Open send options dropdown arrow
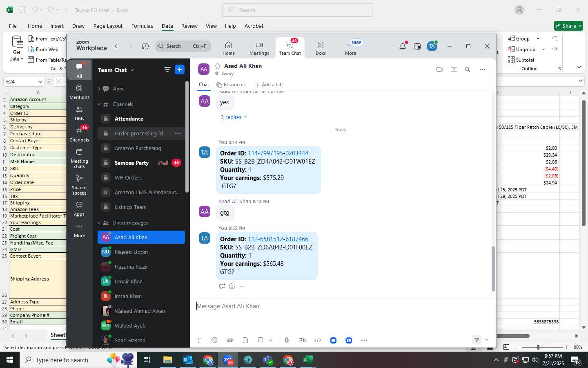 point(487,340)
